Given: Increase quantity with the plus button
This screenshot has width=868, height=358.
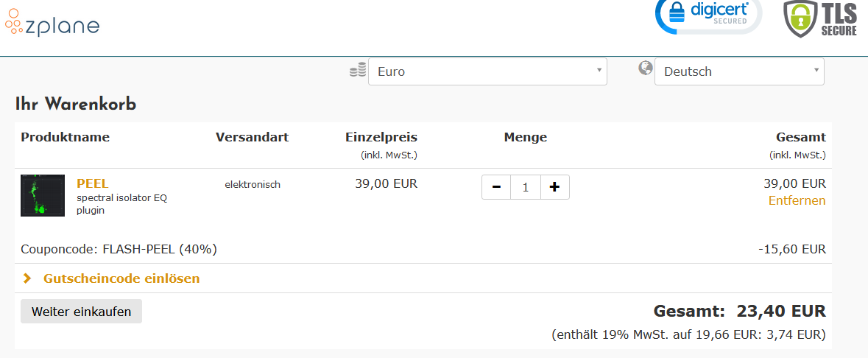Looking at the screenshot, I should click(554, 187).
